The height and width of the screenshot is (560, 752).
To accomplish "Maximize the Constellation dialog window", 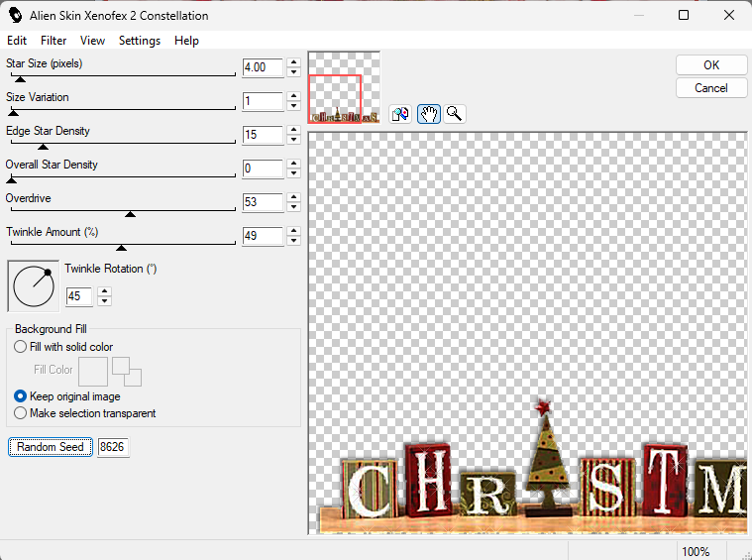I will coord(684,15).
